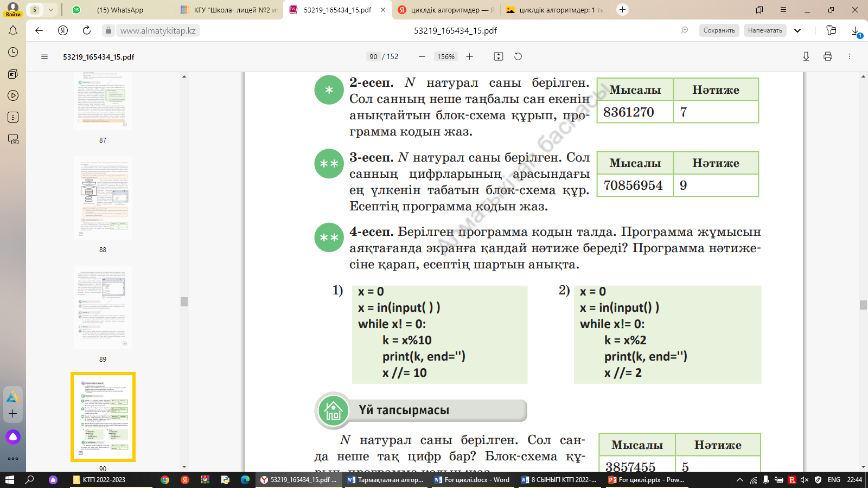Screen dimensions: 868x488
Task: Click the document vertical scrollbar thumb
Action: (863, 305)
